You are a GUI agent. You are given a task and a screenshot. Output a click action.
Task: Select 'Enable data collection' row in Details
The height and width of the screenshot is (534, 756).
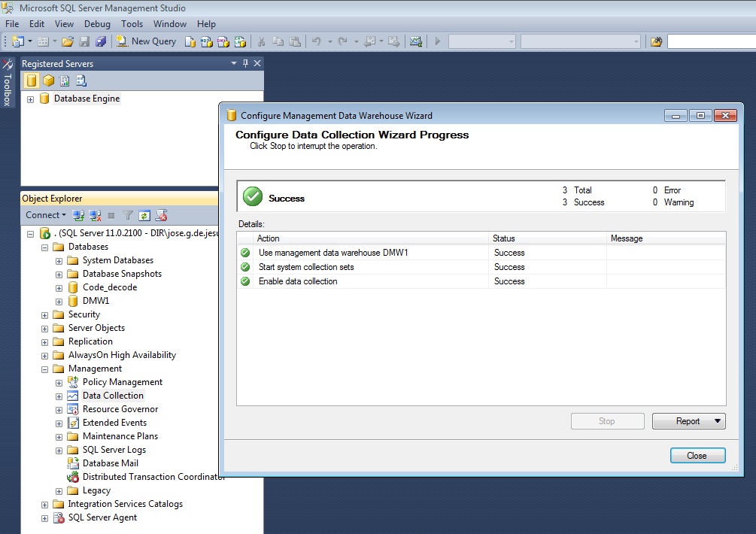click(481, 281)
